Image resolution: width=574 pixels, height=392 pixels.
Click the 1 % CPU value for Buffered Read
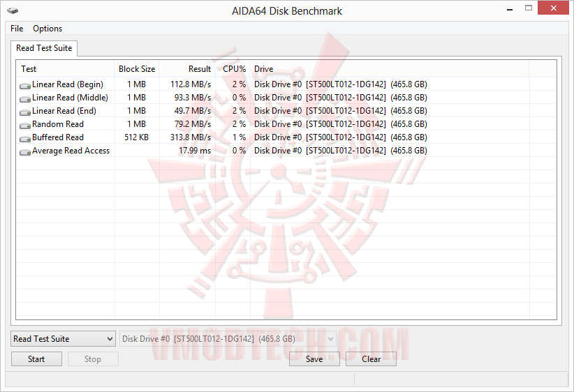(x=239, y=137)
